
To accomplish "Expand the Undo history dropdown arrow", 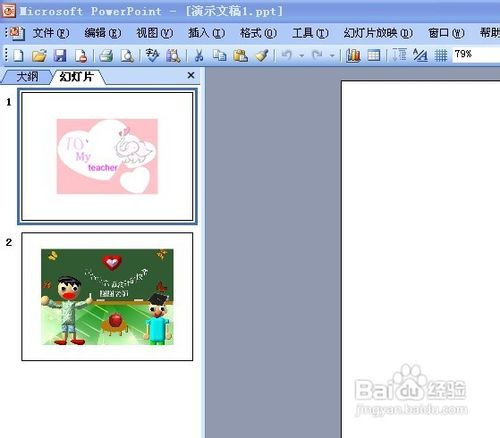I will [x=302, y=56].
